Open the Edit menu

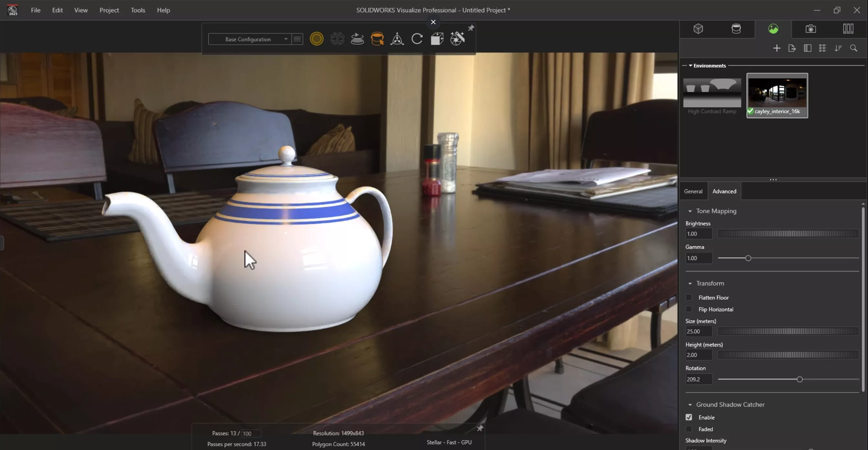[57, 10]
